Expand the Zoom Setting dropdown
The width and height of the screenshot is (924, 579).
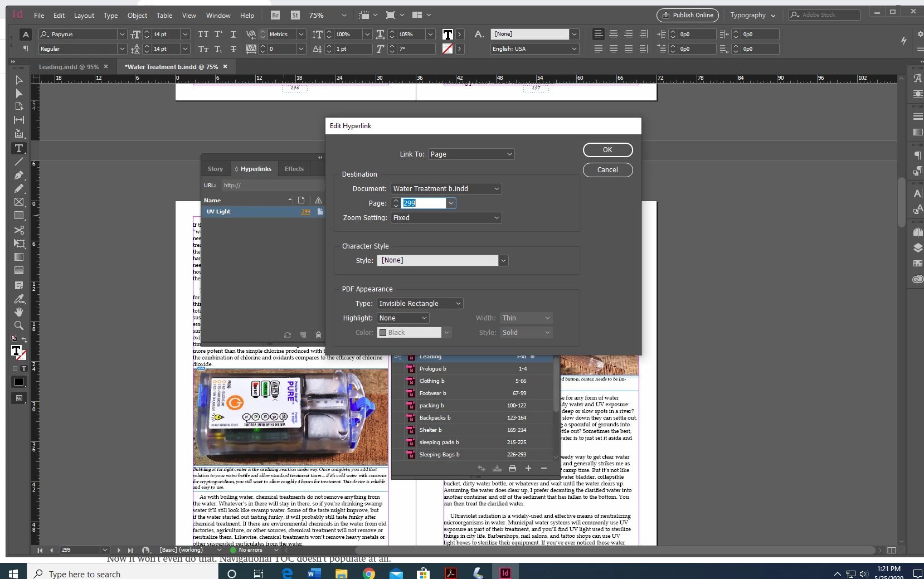[446, 218]
